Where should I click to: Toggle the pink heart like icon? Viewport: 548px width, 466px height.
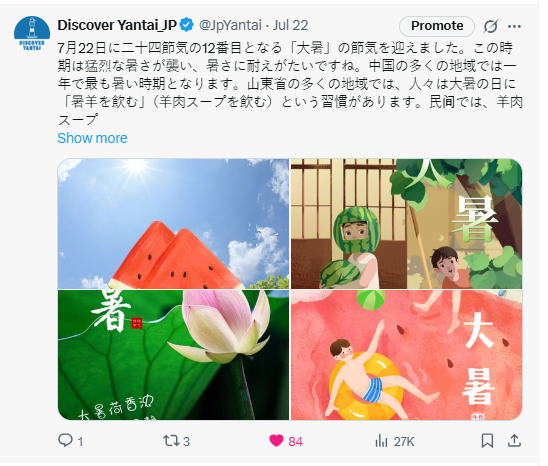click(276, 440)
